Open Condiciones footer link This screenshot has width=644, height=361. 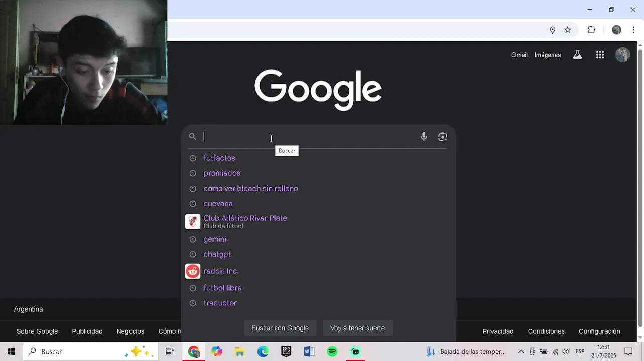546,331
